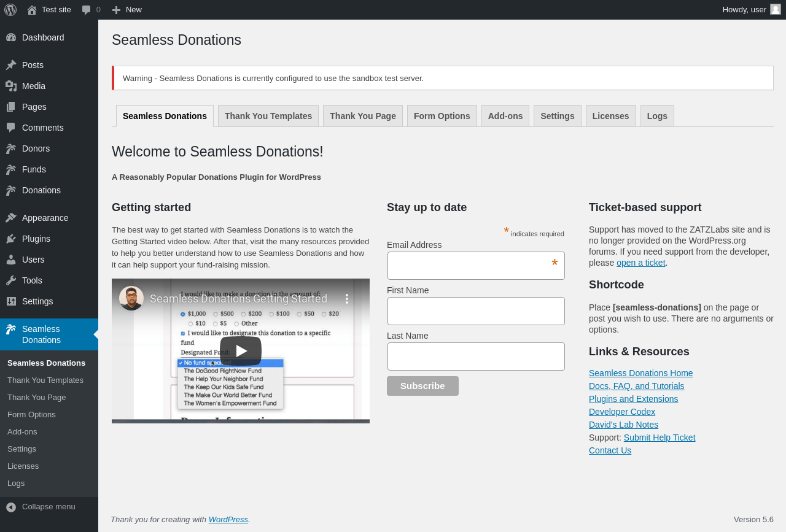Open Thank You Templates submenu item

pyautogui.click(x=49, y=380)
